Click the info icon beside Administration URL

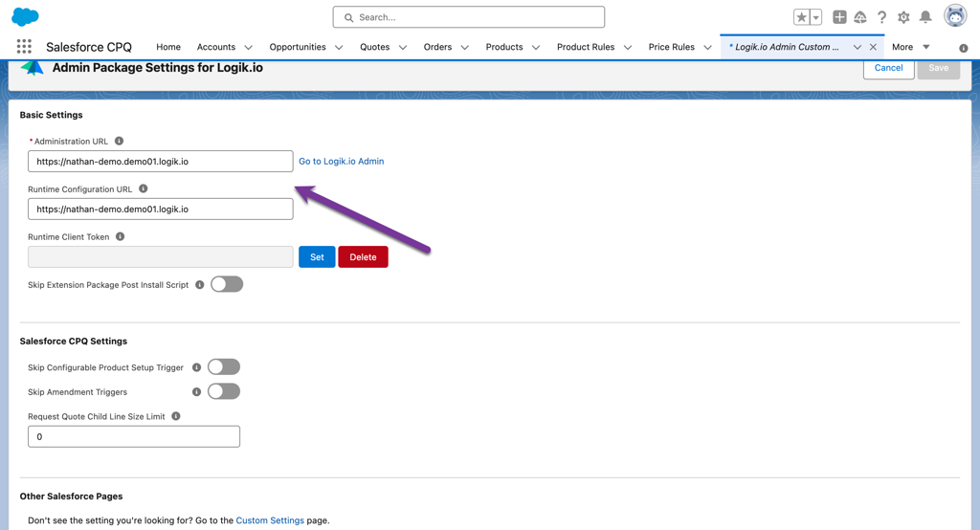119,142
